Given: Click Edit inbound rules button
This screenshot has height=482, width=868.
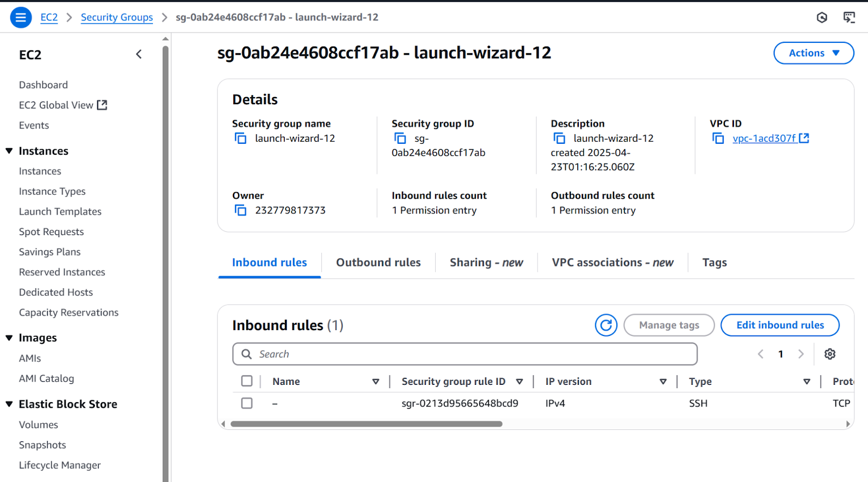Looking at the screenshot, I should pyautogui.click(x=780, y=325).
